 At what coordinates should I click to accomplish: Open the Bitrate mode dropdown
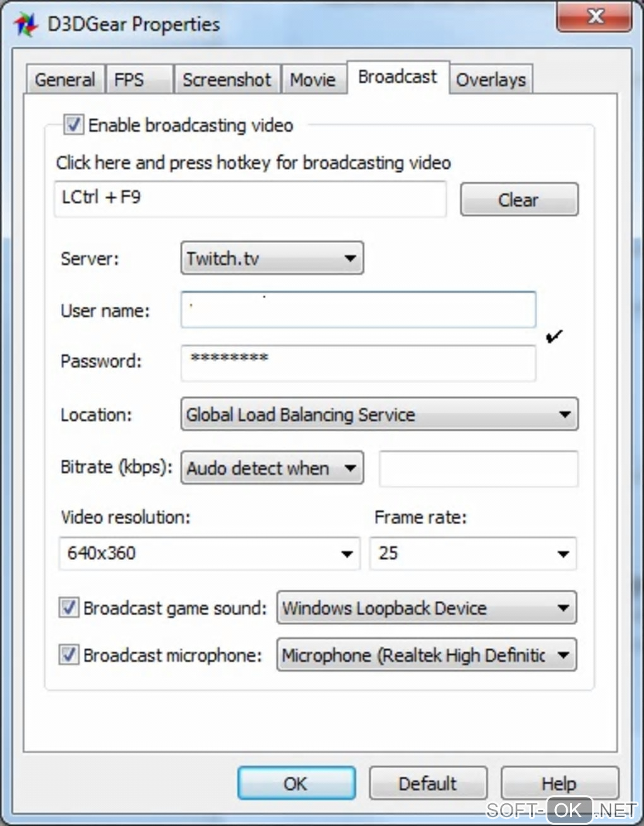tap(272, 468)
